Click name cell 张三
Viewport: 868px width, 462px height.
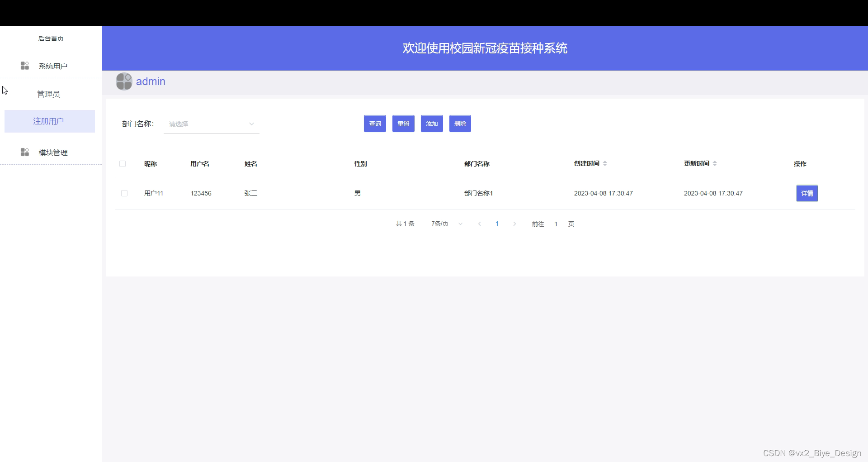coord(251,193)
